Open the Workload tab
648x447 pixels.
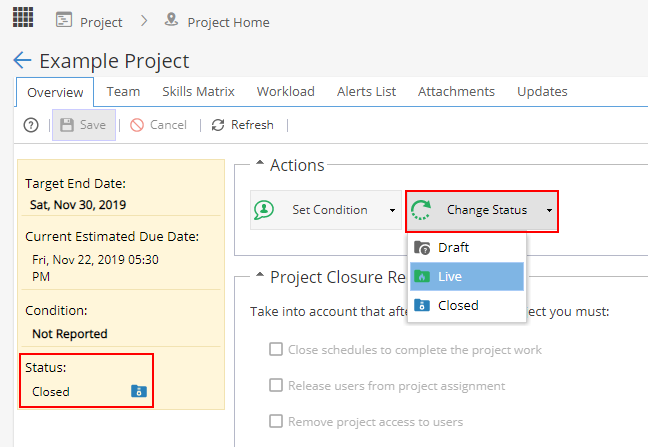click(x=286, y=91)
